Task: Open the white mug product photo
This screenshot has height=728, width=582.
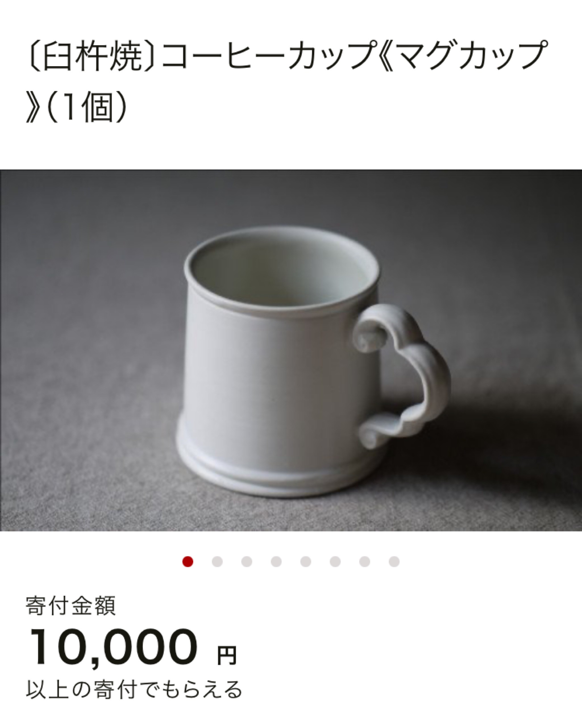Action: click(291, 351)
